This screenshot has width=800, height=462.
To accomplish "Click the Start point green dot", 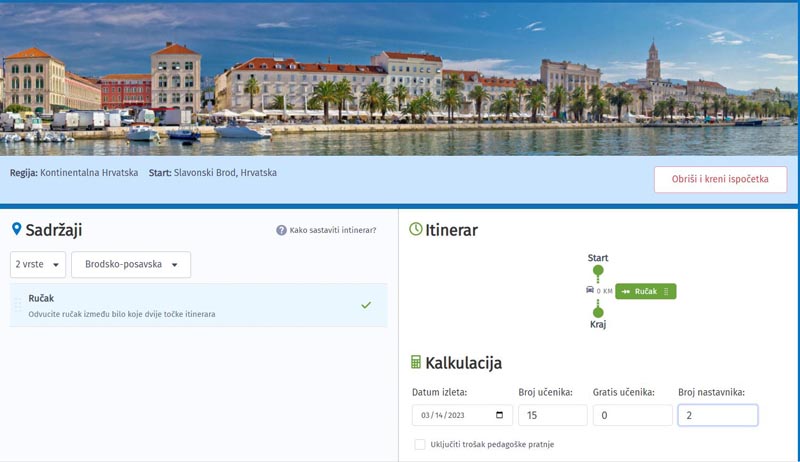I will click(x=598, y=270).
